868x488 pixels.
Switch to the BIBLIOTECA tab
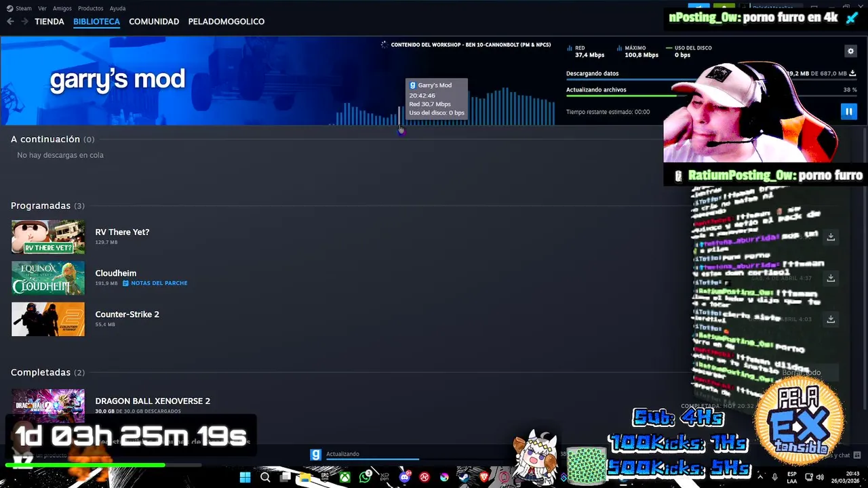96,22
